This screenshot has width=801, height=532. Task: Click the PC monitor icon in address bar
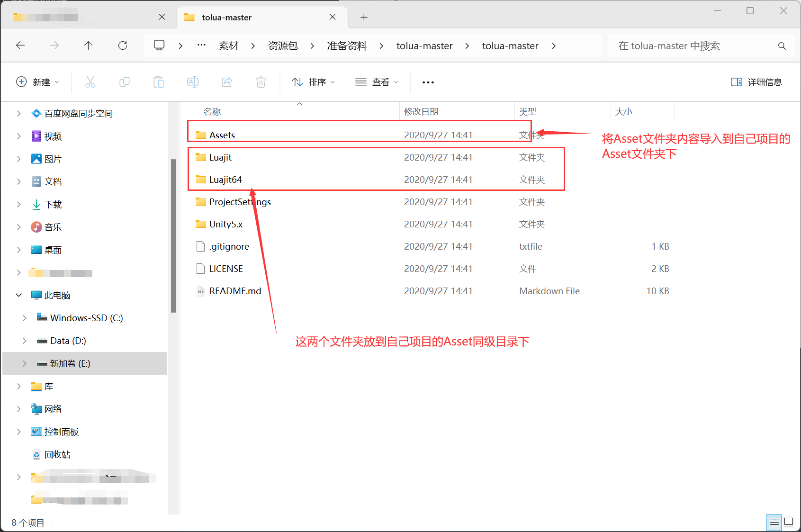[159, 45]
